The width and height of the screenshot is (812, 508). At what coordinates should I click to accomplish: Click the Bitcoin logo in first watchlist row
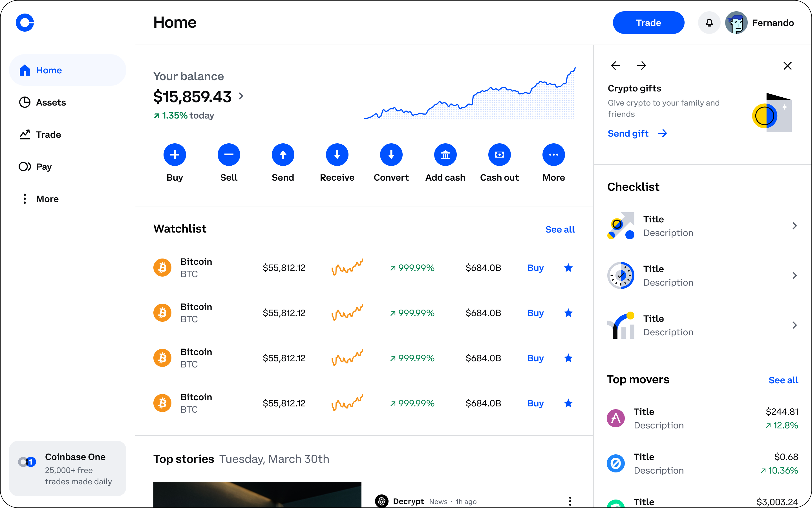(162, 268)
